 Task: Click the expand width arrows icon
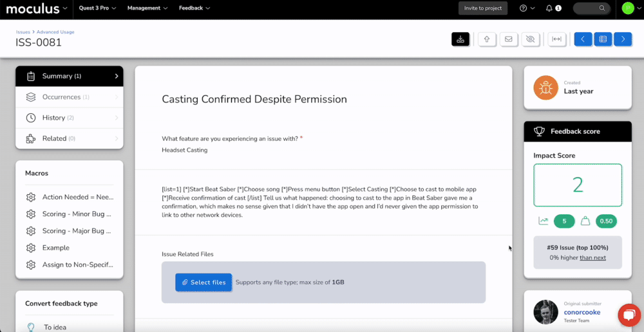557,39
